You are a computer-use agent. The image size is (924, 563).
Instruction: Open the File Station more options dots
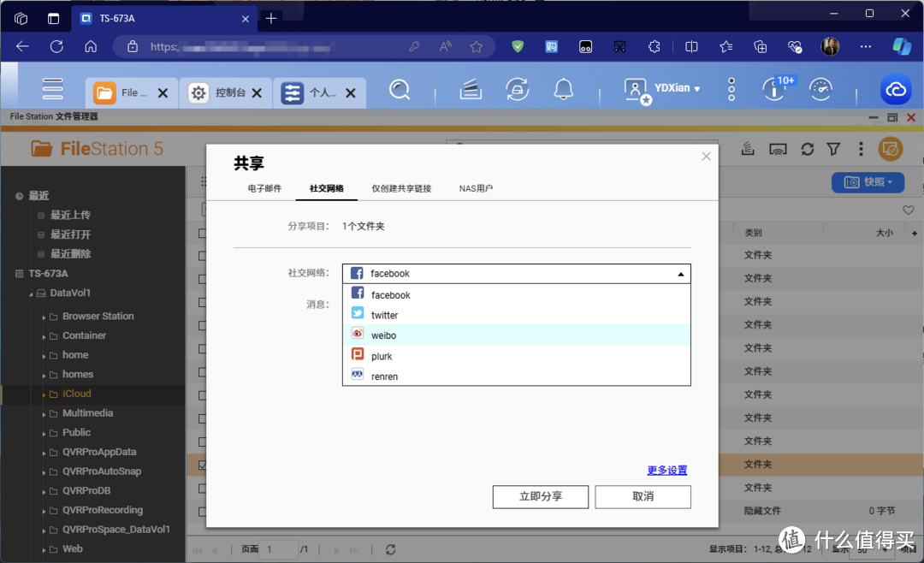(x=861, y=149)
